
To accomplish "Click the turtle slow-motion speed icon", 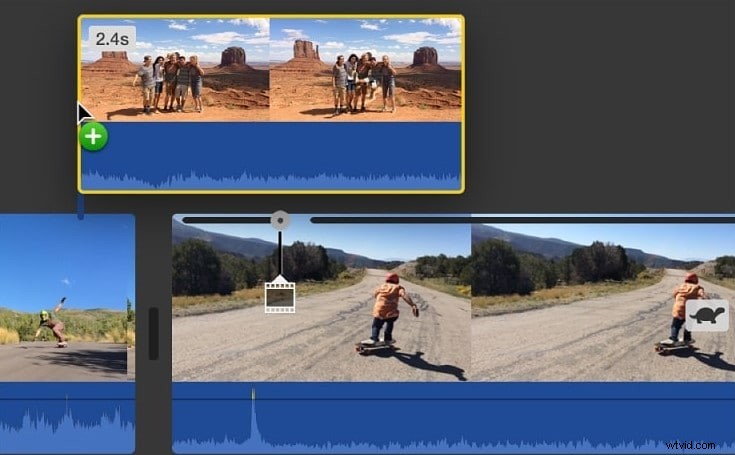I will [707, 315].
